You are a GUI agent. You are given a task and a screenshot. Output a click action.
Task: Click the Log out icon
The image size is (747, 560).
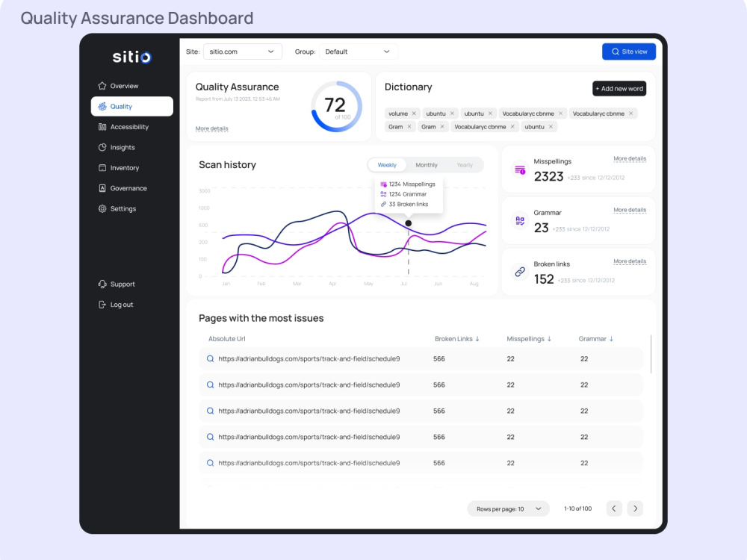point(102,305)
